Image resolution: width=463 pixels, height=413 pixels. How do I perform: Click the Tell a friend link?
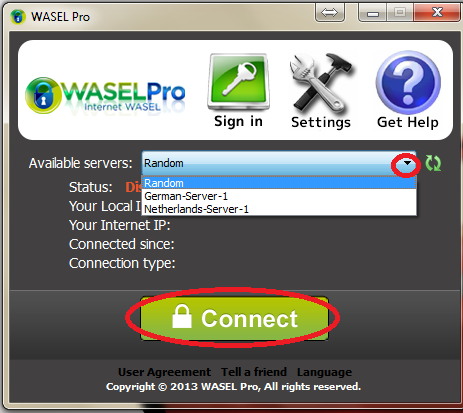[254, 372]
